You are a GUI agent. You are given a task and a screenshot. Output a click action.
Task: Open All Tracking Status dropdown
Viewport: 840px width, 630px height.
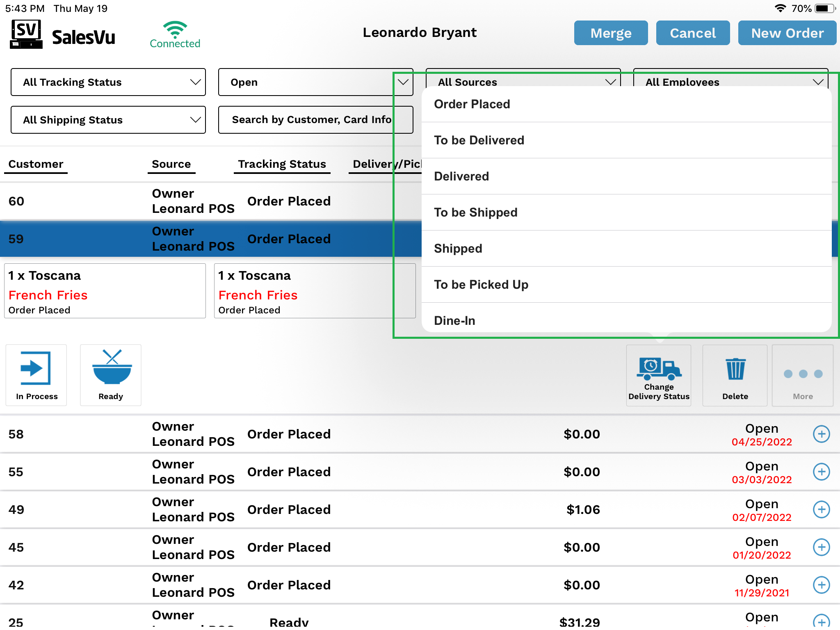108,82
